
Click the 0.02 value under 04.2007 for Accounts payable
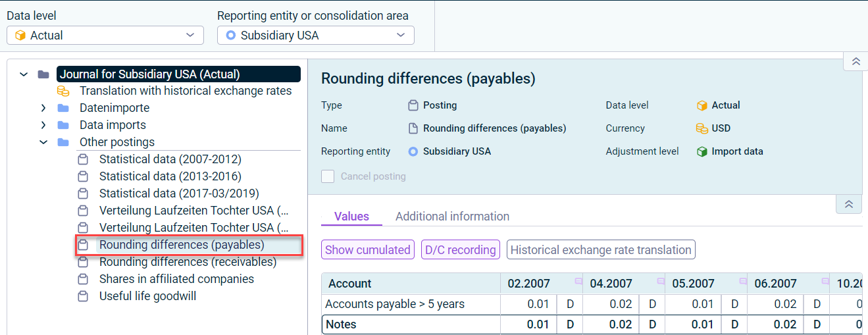pos(621,304)
